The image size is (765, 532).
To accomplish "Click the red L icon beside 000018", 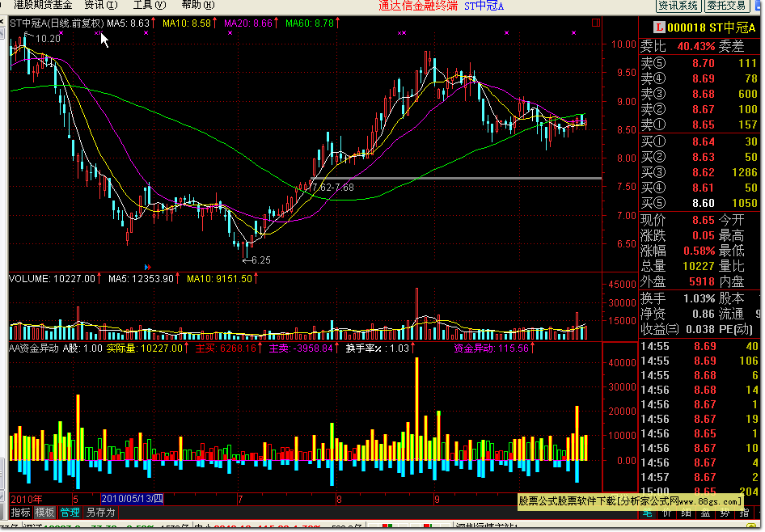I will [660, 27].
